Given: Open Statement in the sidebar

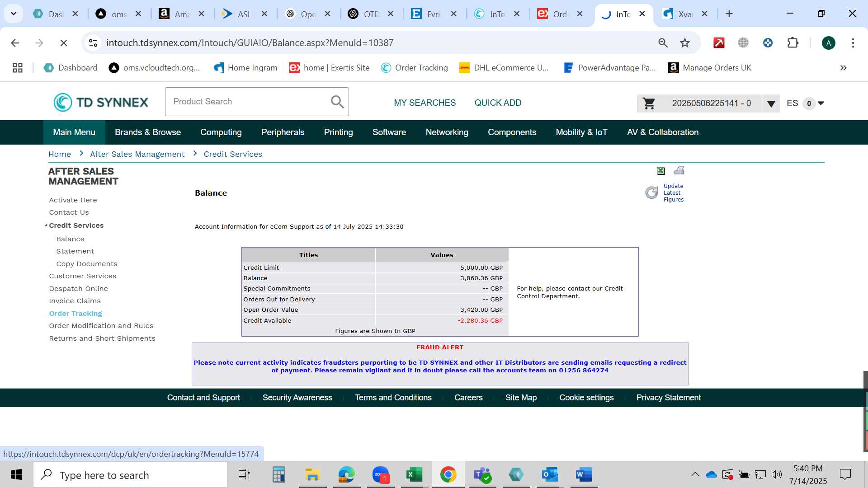Looking at the screenshot, I should [x=75, y=251].
